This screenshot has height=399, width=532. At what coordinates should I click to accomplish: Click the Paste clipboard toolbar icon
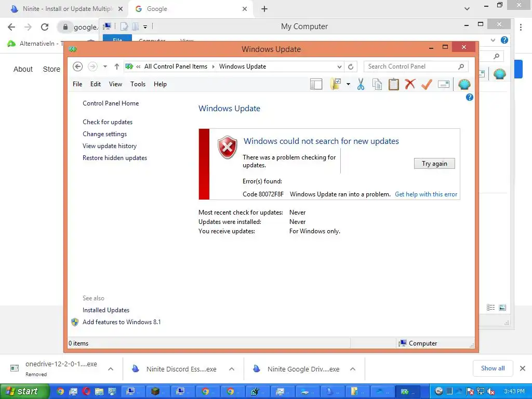point(394,84)
